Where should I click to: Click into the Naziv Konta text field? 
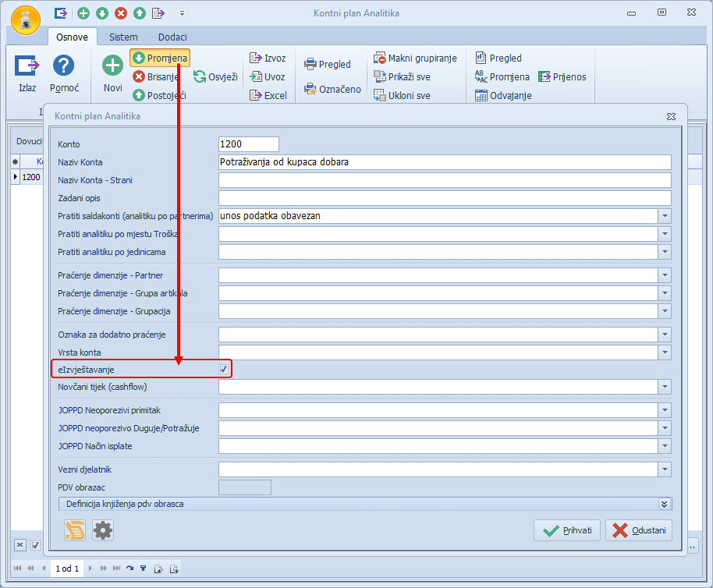tap(445, 162)
